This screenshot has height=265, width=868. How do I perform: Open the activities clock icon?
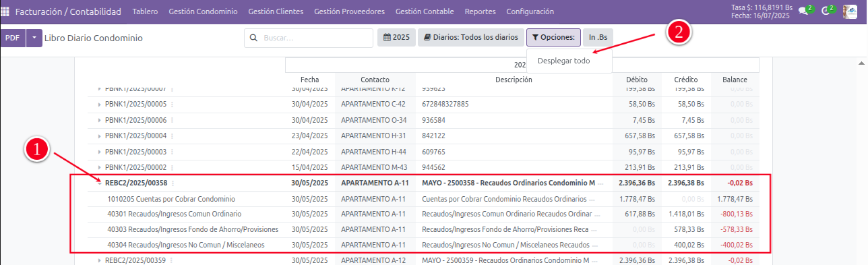[826, 11]
